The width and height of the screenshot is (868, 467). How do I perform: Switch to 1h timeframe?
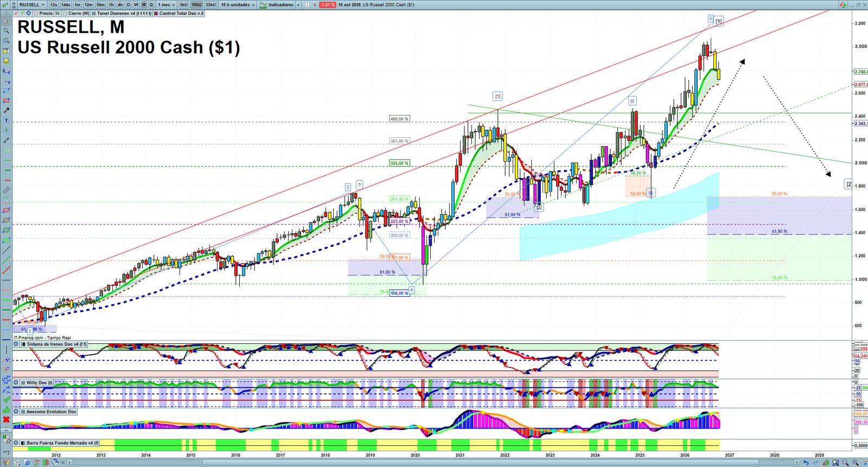[111, 5]
